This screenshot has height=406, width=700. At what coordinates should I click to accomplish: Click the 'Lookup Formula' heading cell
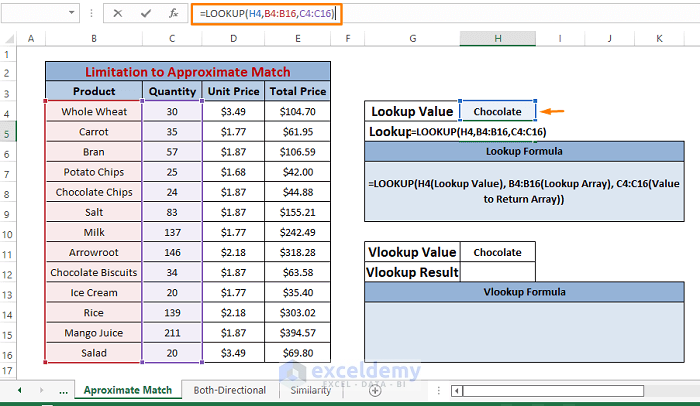click(524, 151)
